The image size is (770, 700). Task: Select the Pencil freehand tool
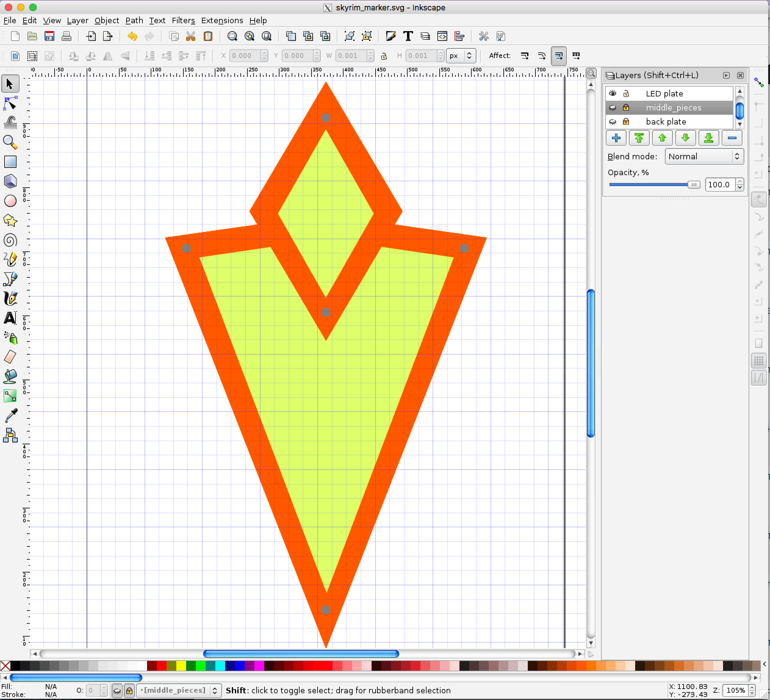click(x=10, y=260)
